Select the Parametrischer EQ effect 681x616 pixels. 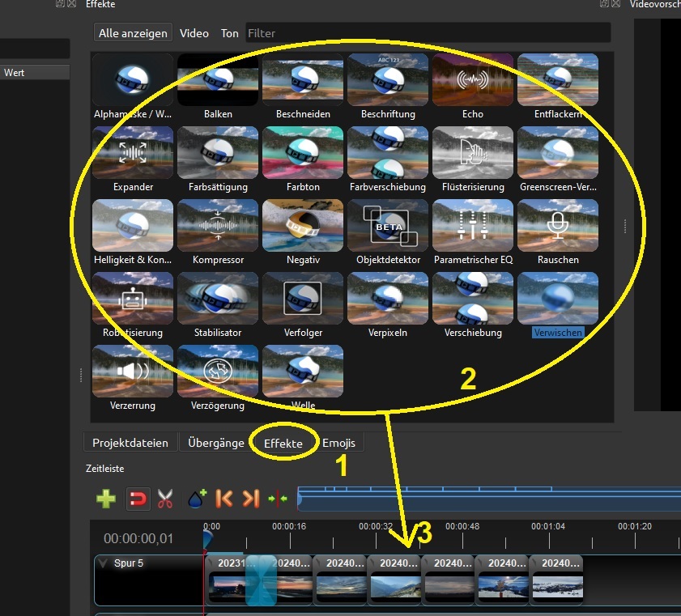(x=473, y=227)
